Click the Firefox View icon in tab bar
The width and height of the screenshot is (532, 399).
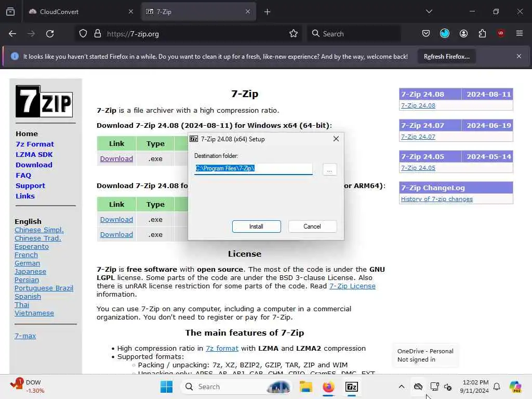[10, 11]
